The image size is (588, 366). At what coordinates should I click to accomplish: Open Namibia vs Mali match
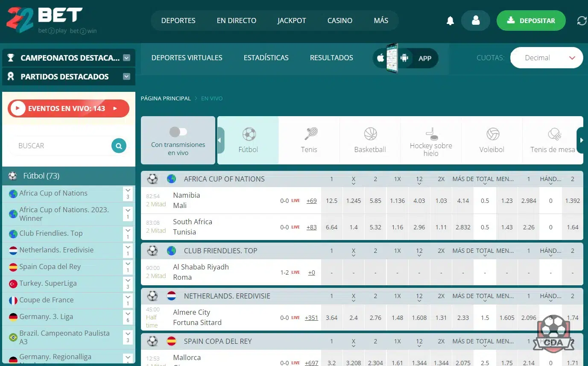[187, 200]
